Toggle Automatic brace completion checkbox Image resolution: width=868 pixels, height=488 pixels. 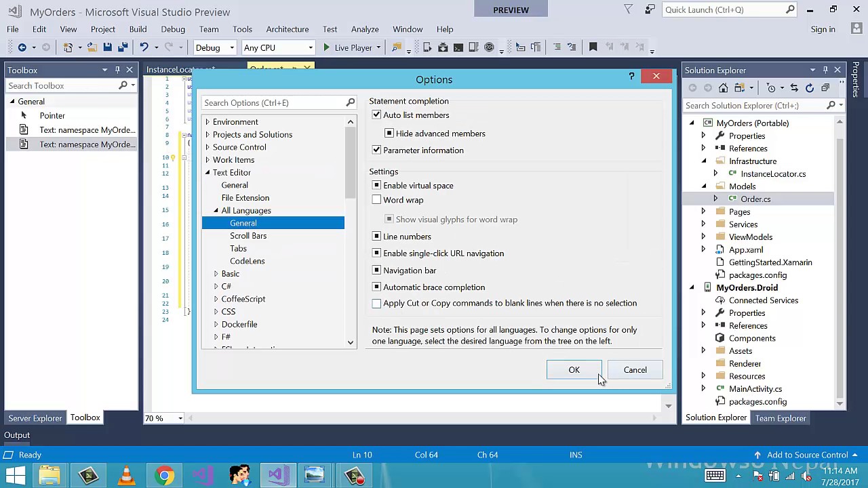click(x=376, y=287)
